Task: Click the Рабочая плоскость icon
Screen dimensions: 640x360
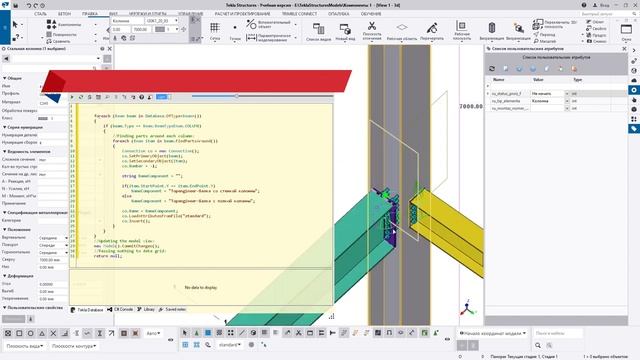Action: point(462,26)
